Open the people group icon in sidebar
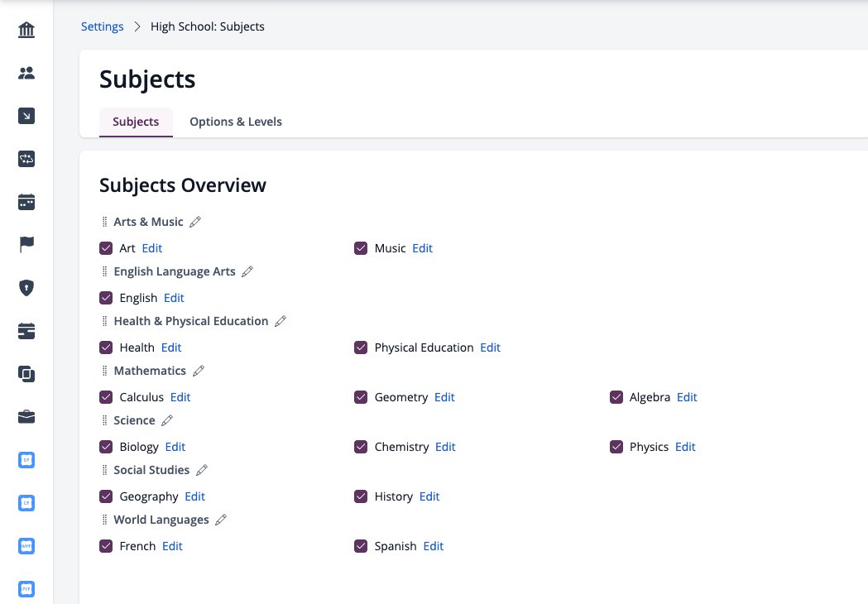The height and width of the screenshot is (604, 868). [26, 73]
